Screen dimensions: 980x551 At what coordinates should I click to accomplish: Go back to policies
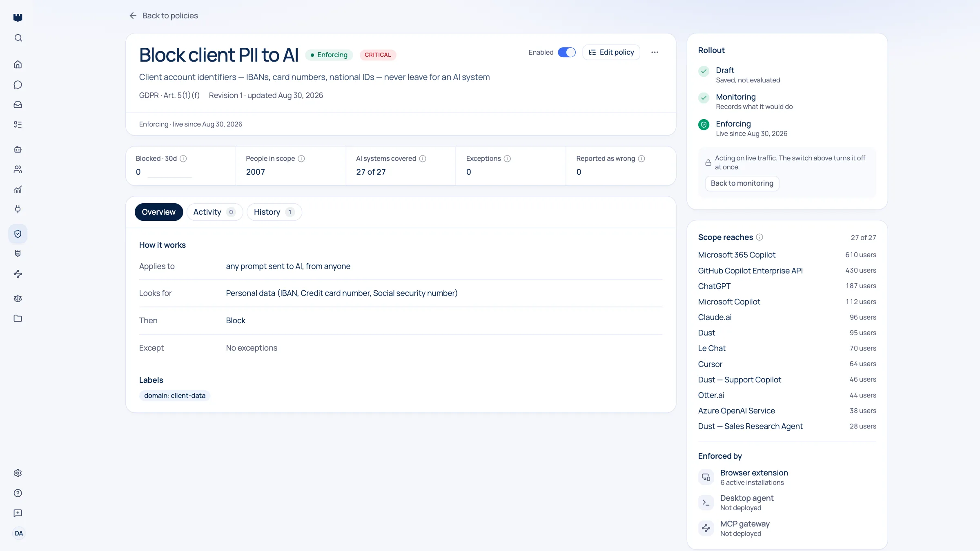pyautogui.click(x=163, y=16)
